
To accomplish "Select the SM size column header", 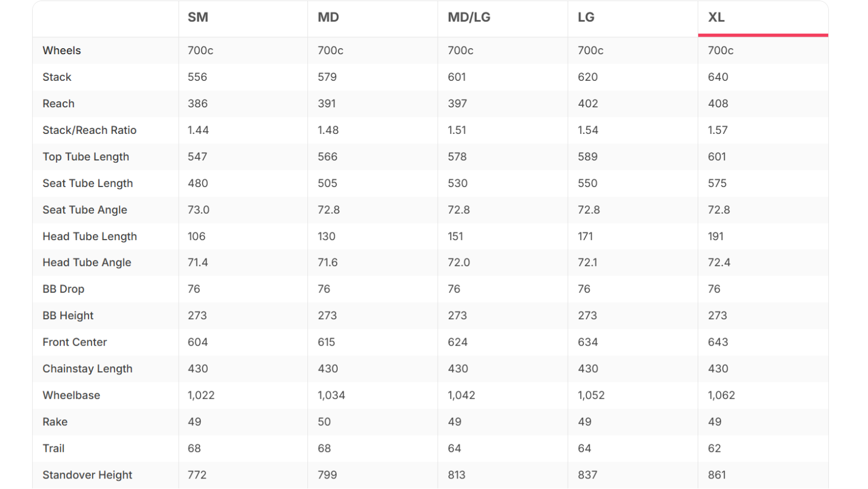I will pyautogui.click(x=197, y=17).
